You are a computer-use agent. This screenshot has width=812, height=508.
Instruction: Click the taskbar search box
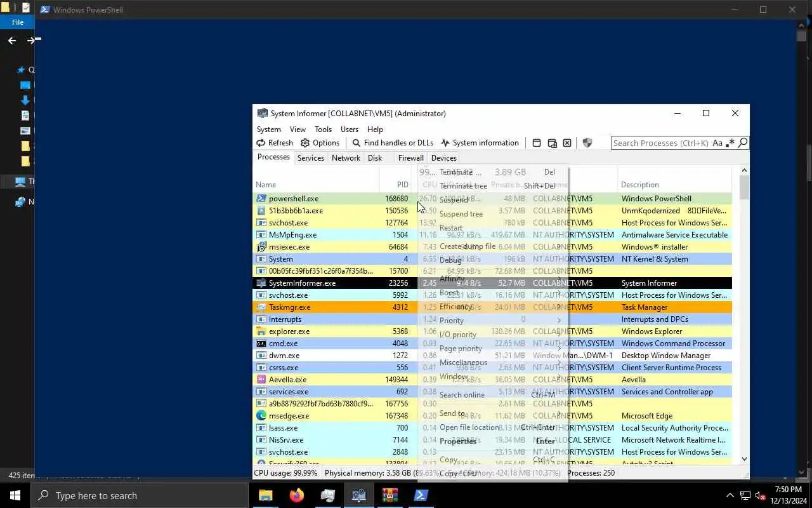140,495
